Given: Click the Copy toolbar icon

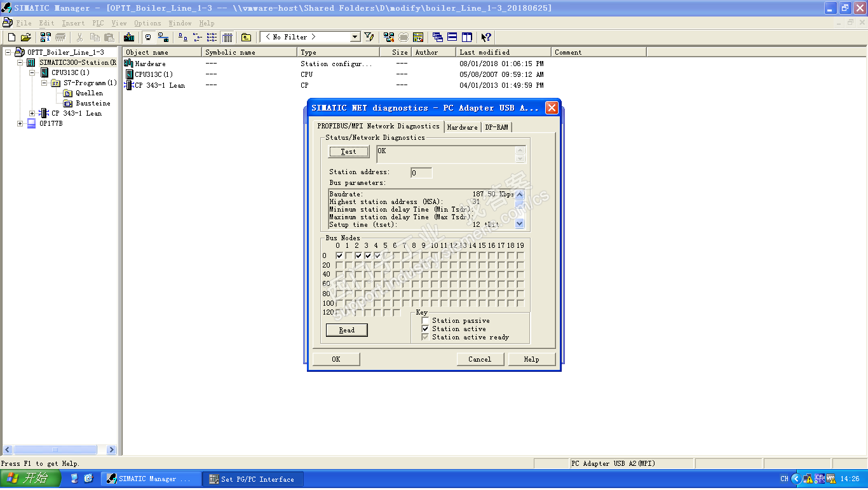Looking at the screenshot, I should point(95,37).
